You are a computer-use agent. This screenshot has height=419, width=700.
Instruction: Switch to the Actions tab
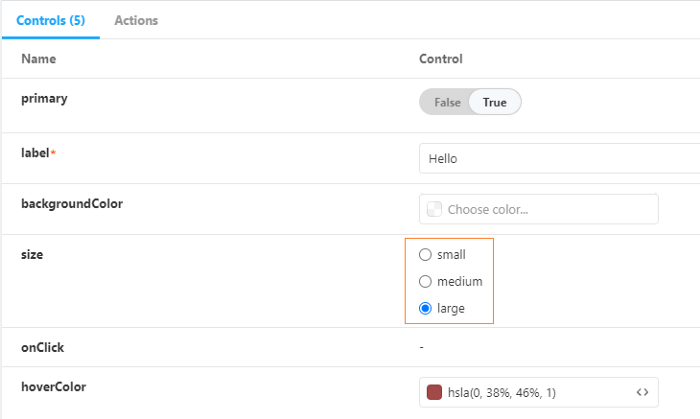click(136, 20)
